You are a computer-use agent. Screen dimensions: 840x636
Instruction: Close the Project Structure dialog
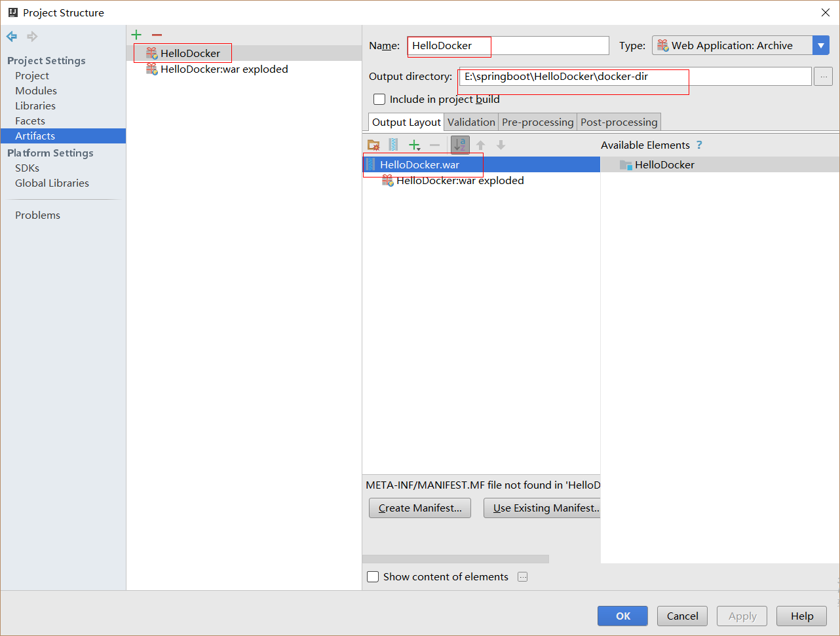(825, 12)
